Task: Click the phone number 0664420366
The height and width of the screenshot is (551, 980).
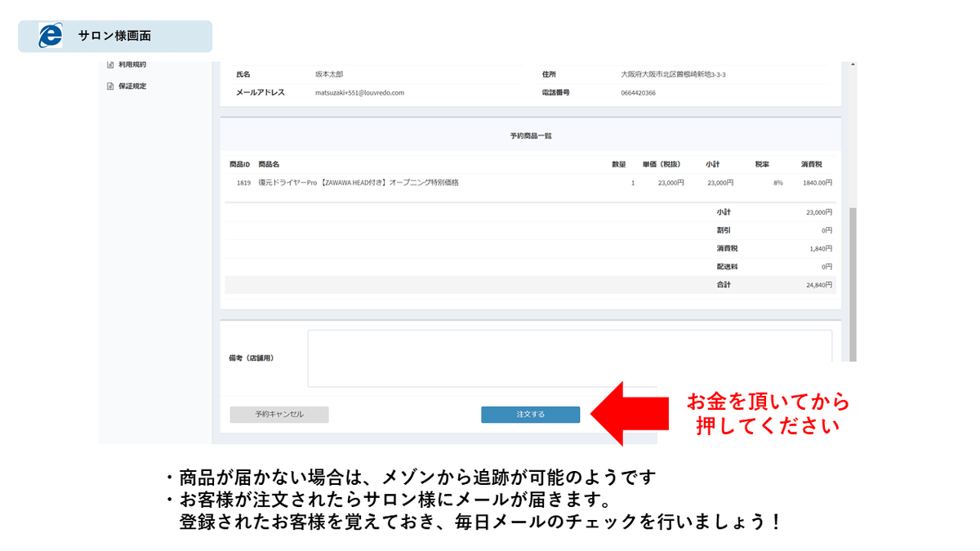Action: pos(638,93)
